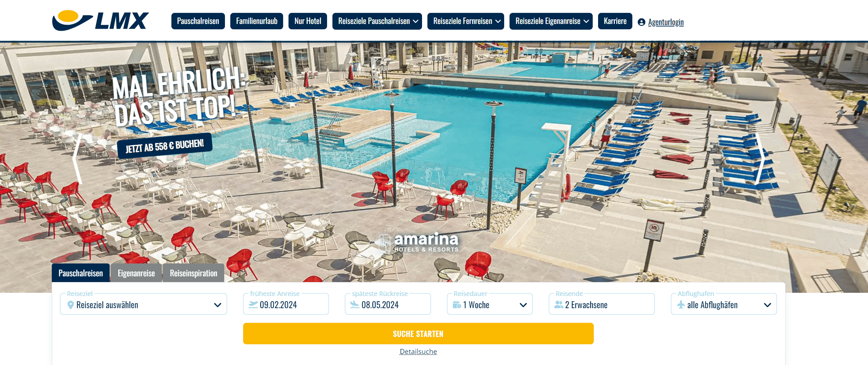Screen dimensions: 868x365
Task: Click the 2 Erwachsene travelers field
Action: tap(602, 304)
